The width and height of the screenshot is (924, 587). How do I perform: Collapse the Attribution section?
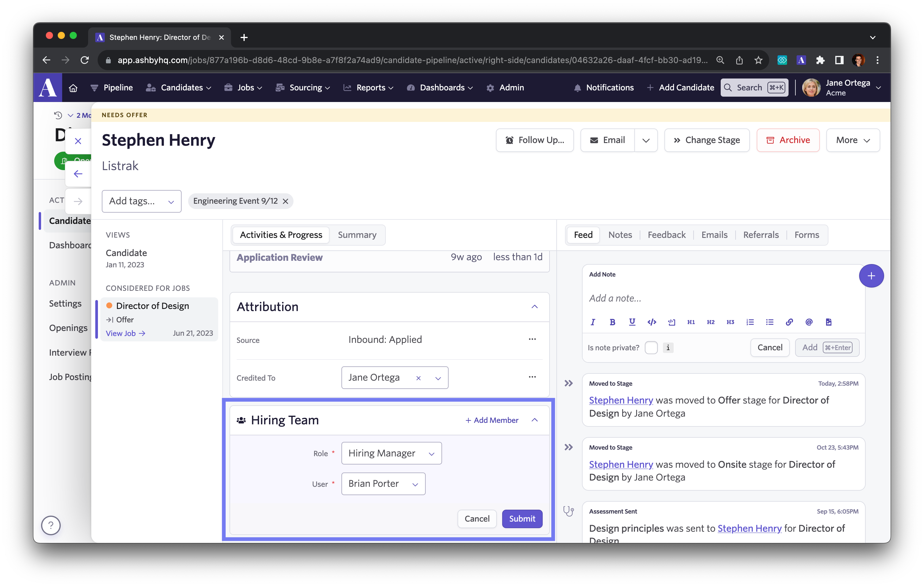[535, 307]
